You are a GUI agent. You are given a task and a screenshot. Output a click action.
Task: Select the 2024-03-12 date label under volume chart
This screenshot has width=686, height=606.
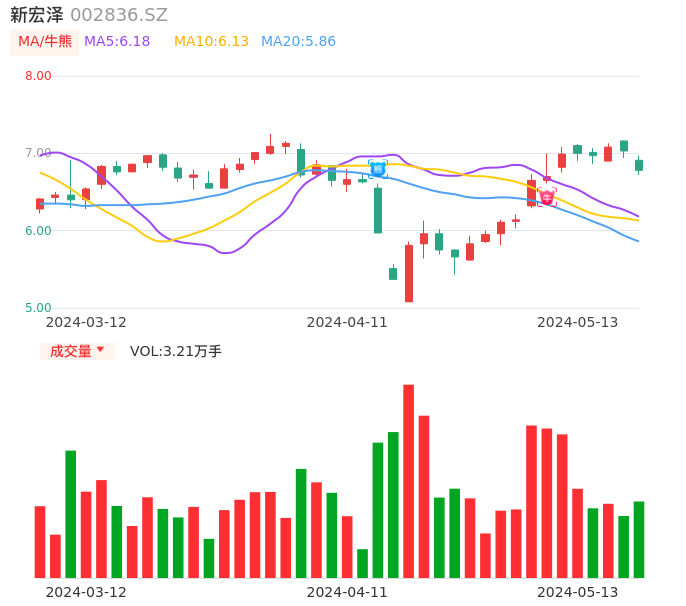click(x=86, y=592)
